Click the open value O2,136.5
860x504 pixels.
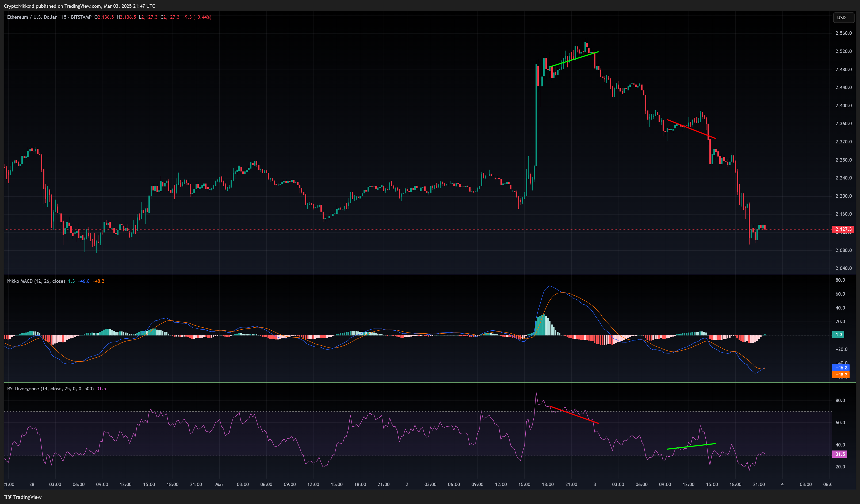pyautogui.click(x=104, y=17)
